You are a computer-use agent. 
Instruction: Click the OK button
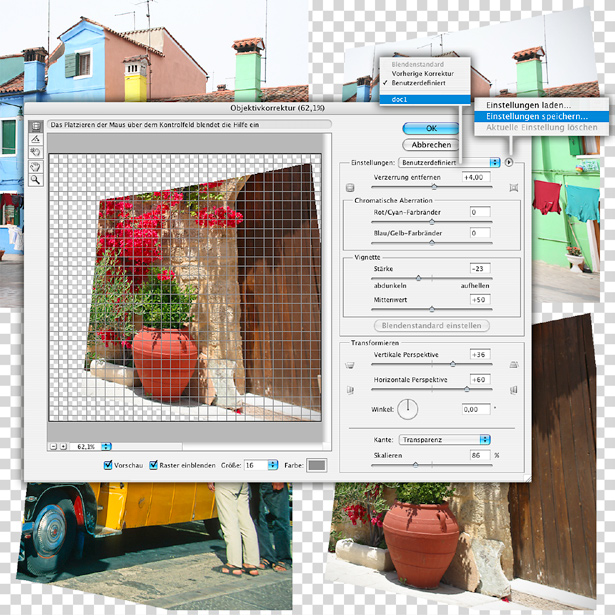click(x=431, y=128)
